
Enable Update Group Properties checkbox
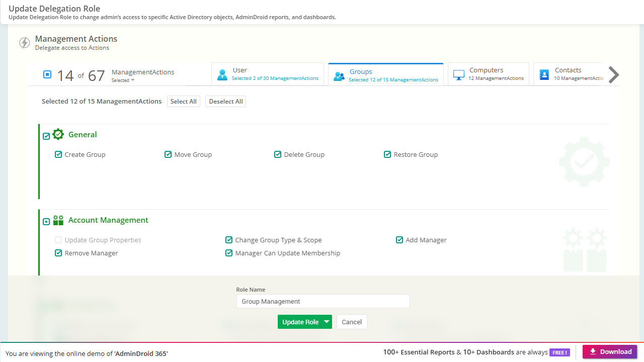pyautogui.click(x=58, y=240)
